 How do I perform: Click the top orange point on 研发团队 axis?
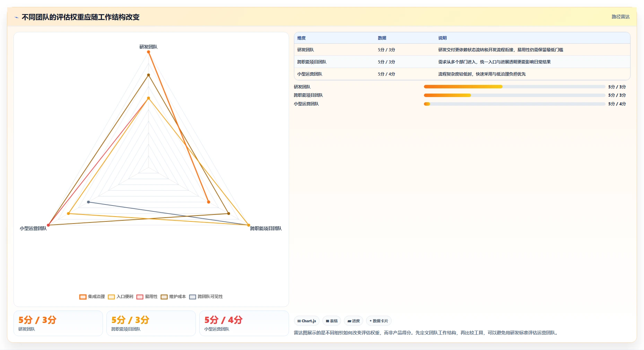(148, 52)
